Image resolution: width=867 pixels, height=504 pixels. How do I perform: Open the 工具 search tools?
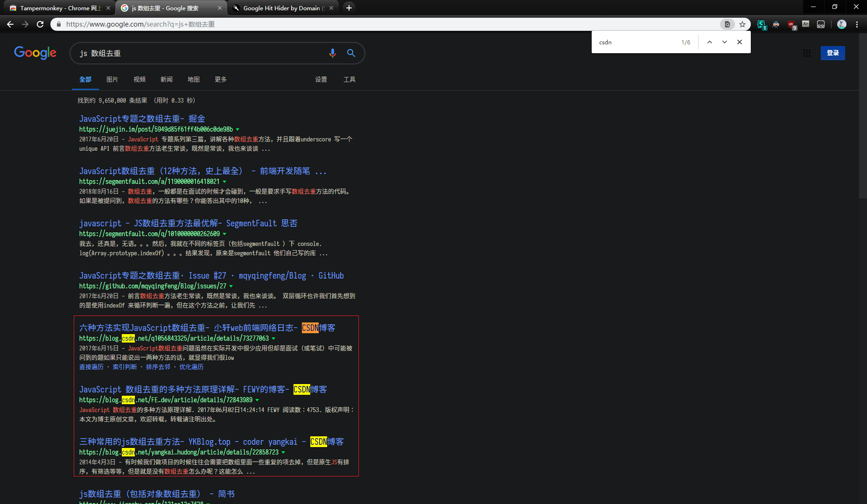(350, 79)
